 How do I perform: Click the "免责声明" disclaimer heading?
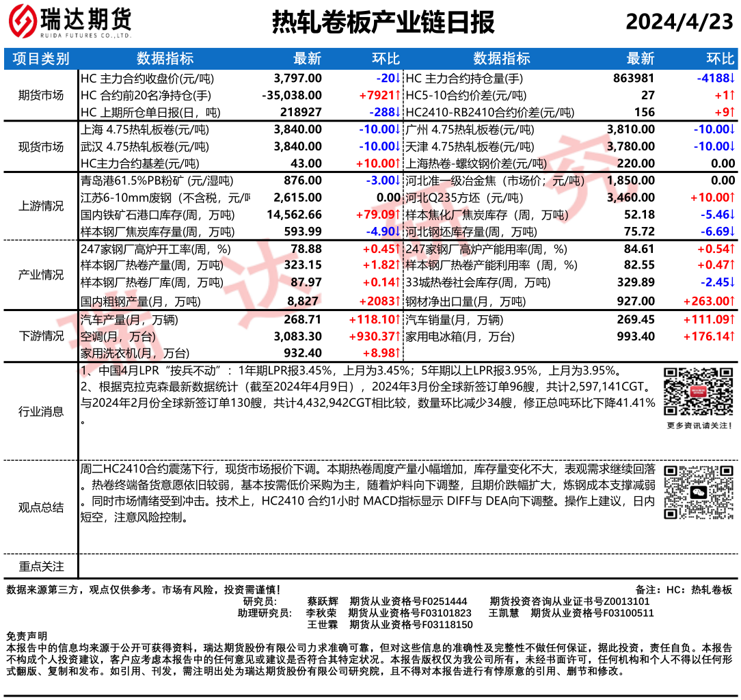(27, 636)
